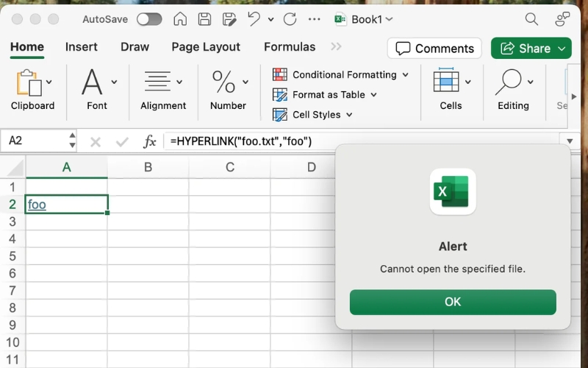Click the Alignment lines icon
This screenshot has width=588, height=368.
pos(157,82)
